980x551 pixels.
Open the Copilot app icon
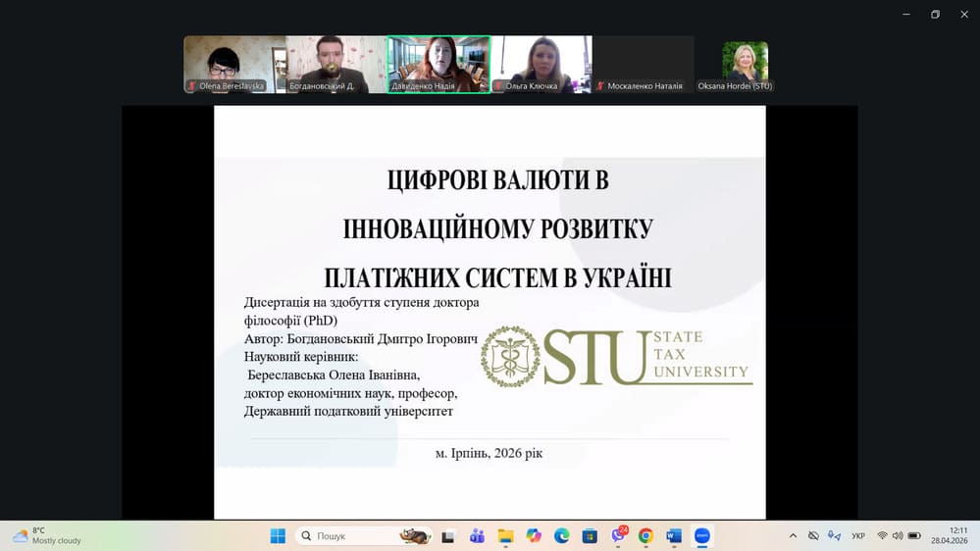533,536
